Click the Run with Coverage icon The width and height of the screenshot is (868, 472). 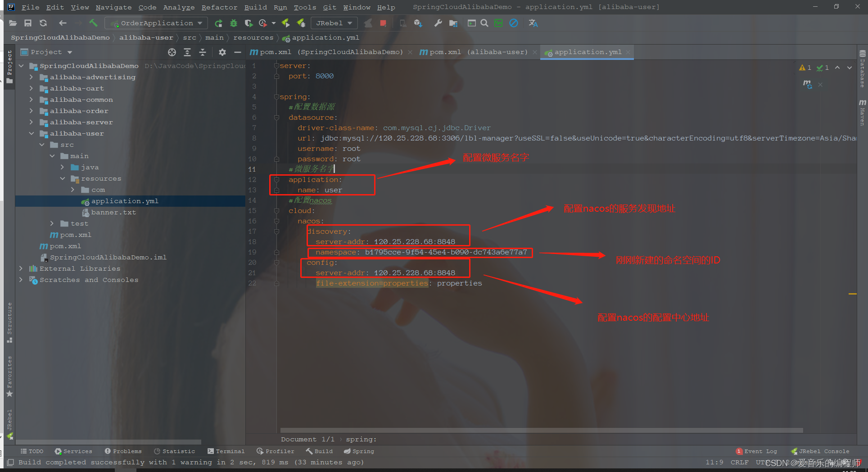point(249,23)
